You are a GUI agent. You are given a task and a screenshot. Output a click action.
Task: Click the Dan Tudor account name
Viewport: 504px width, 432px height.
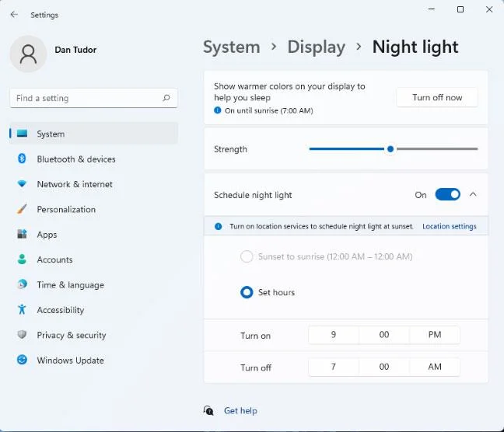(75, 50)
